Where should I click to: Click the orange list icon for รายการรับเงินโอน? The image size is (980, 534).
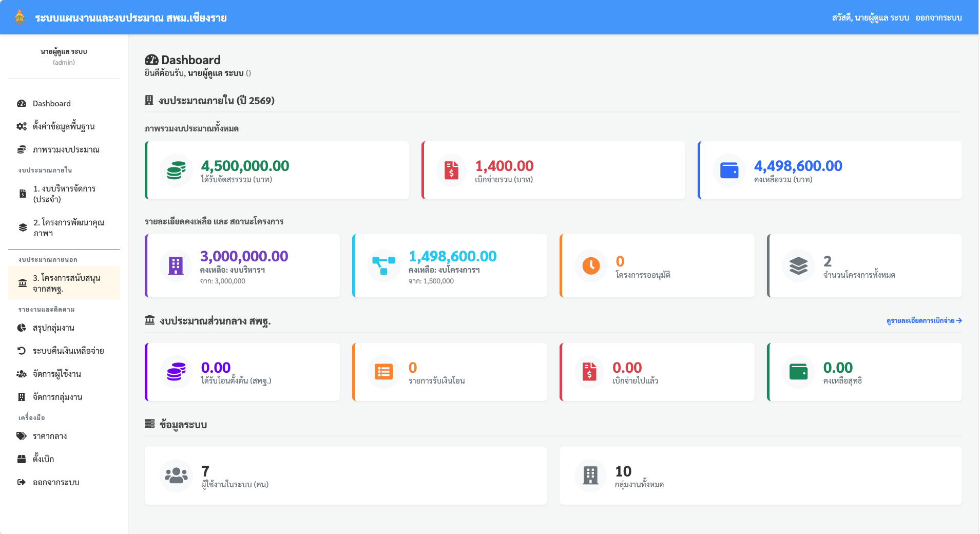click(x=383, y=372)
